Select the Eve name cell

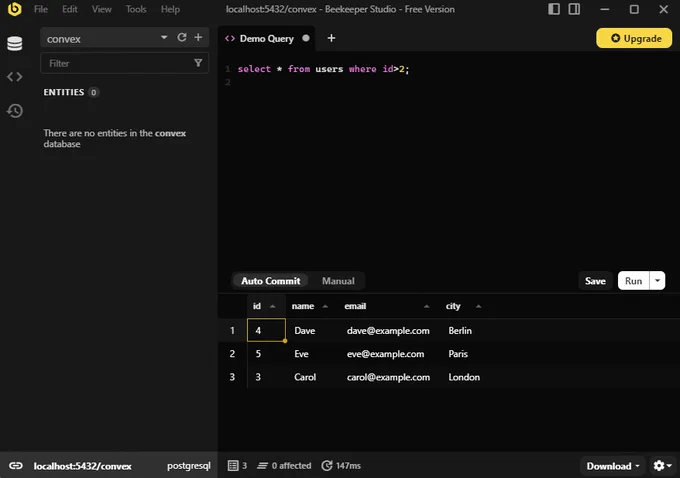coord(311,354)
